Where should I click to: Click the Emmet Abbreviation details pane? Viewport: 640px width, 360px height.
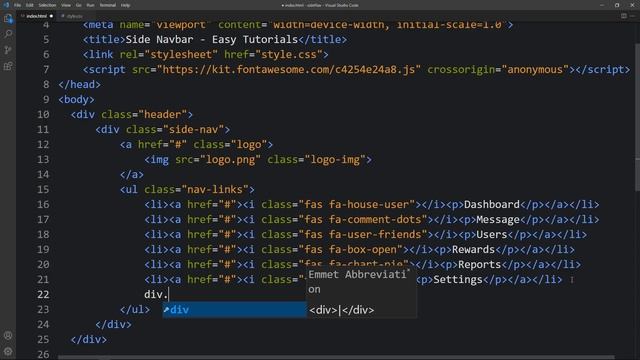click(x=362, y=292)
